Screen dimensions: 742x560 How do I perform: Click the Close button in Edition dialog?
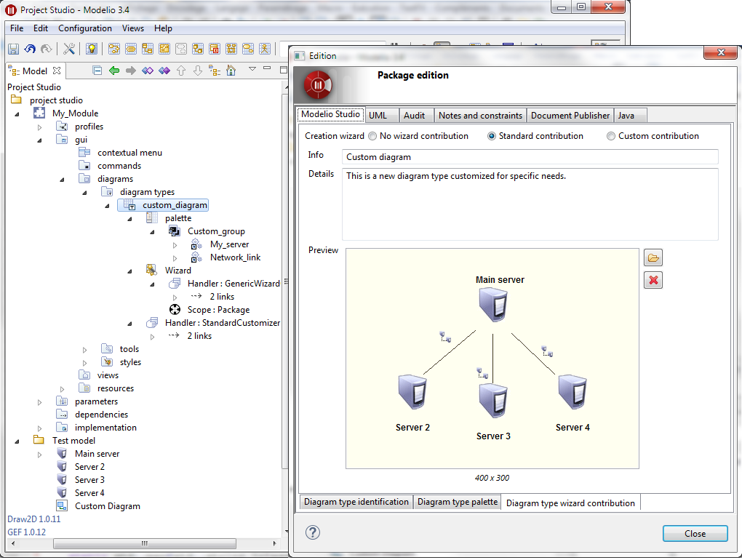click(x=695, y=534)
